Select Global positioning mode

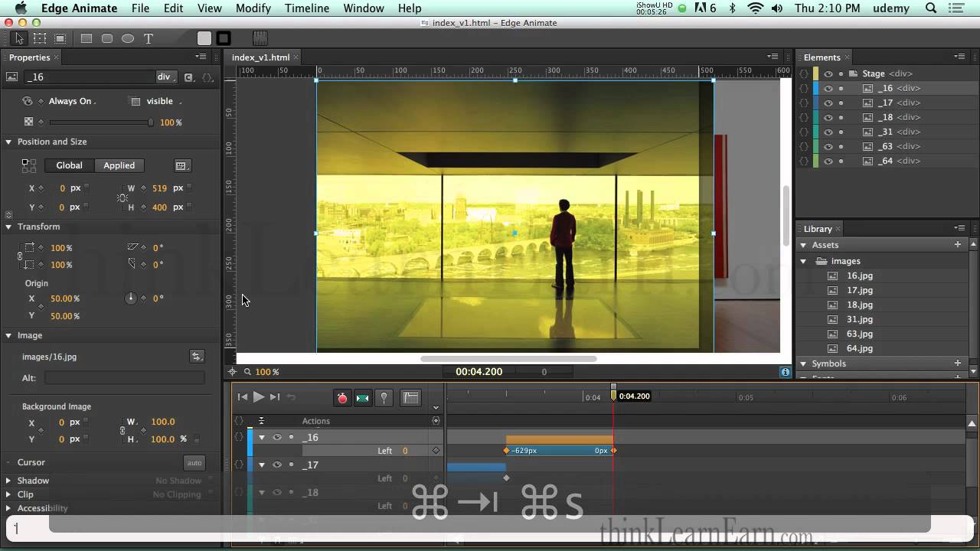(x=69, y=165)
